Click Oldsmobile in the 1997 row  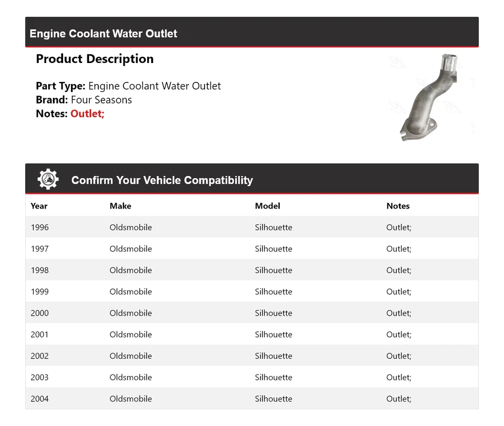pos(131,249)
